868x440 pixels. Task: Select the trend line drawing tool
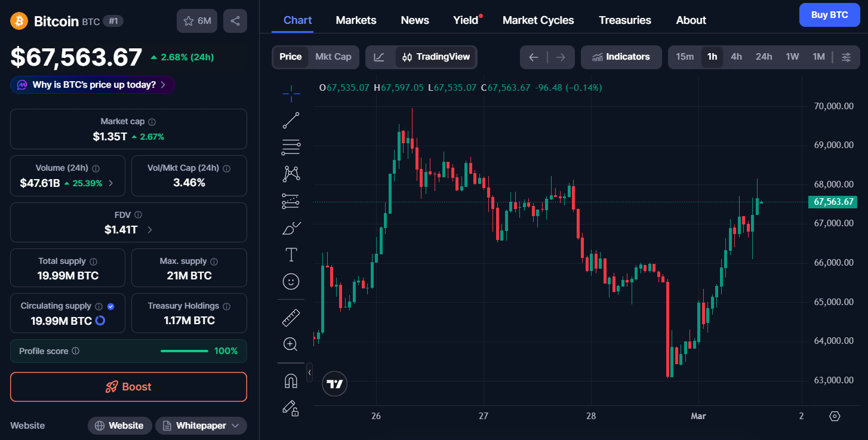click(291, 120)
